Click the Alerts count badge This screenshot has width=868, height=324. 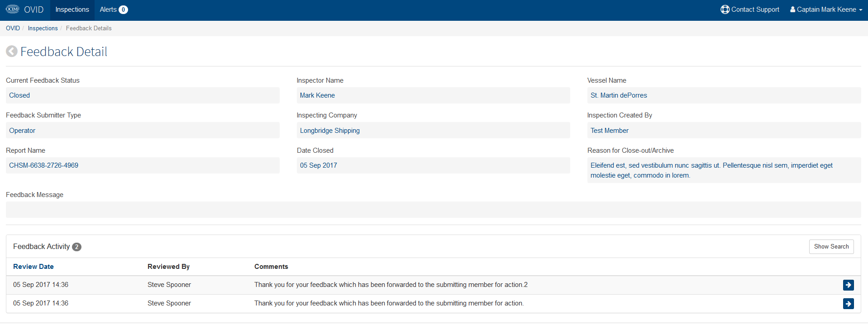[x=123, y=10]
